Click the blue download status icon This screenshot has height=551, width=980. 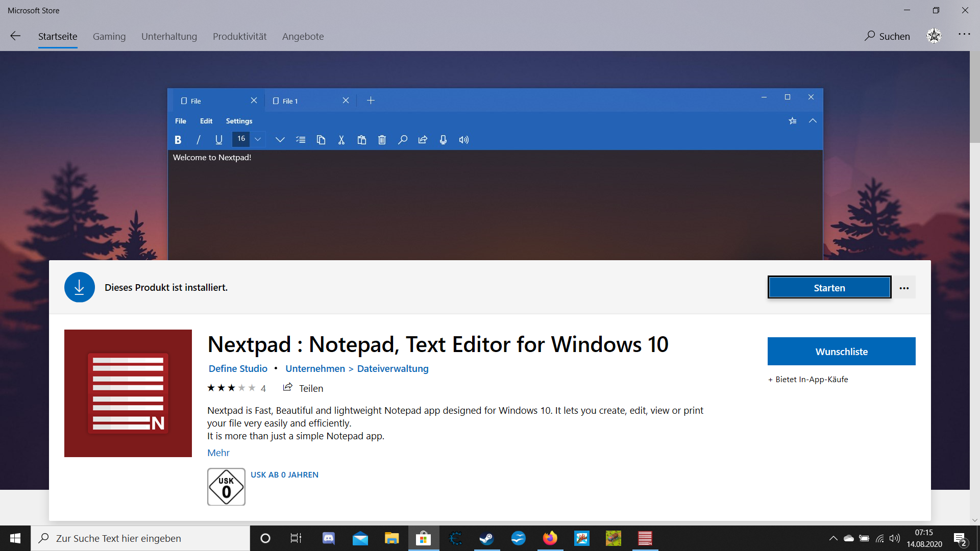[80, 287]
